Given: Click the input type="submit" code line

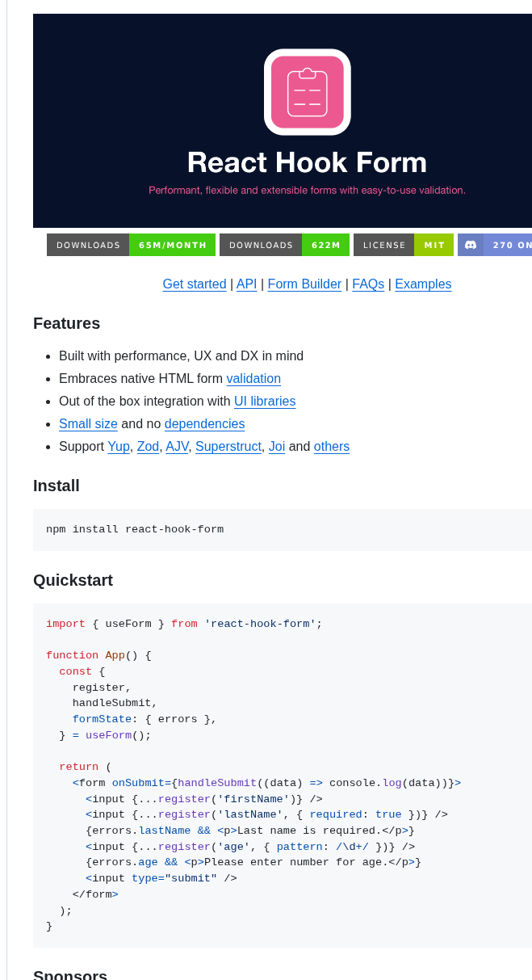Looking at the screenshot, I should point(161,878).
